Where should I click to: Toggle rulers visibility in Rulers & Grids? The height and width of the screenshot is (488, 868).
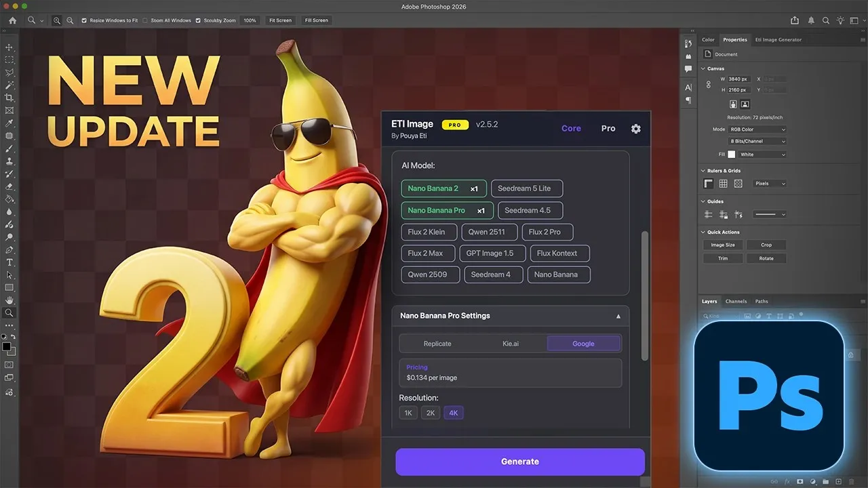pyautogui.click(x=709, y=184)
